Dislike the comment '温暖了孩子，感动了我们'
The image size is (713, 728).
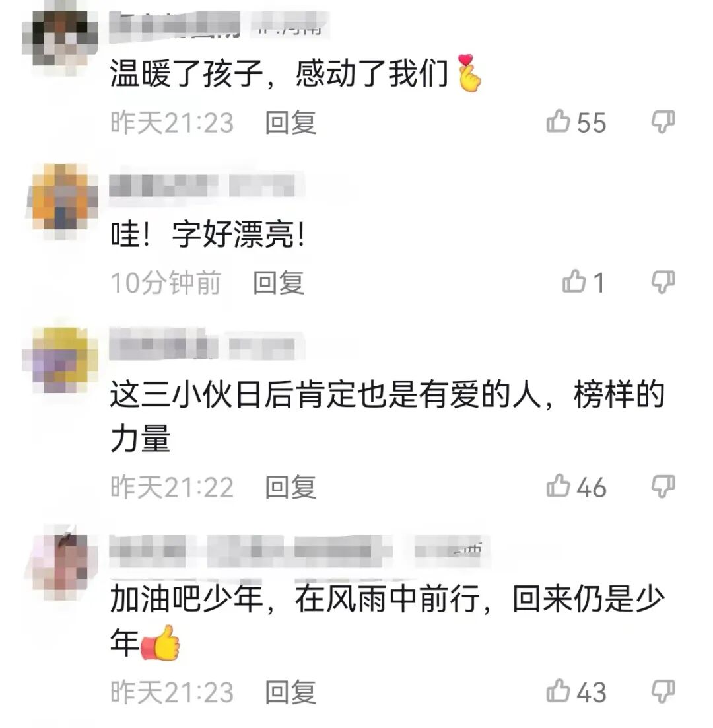tap(663, 122)
